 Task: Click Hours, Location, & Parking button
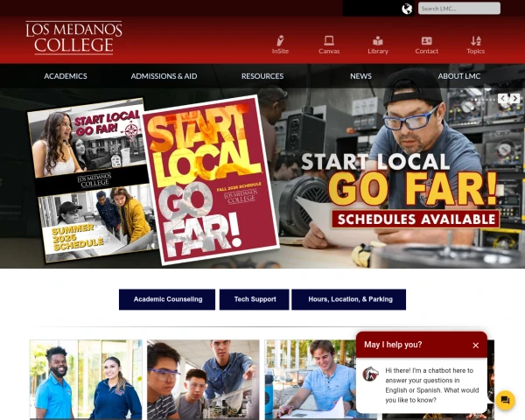[349, 299]
